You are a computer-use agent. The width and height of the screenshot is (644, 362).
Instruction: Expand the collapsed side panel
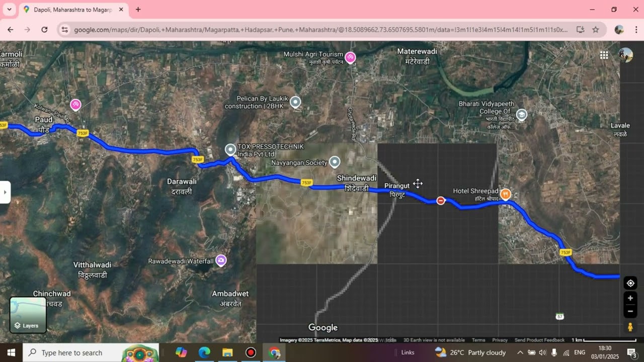pos(5,192)
